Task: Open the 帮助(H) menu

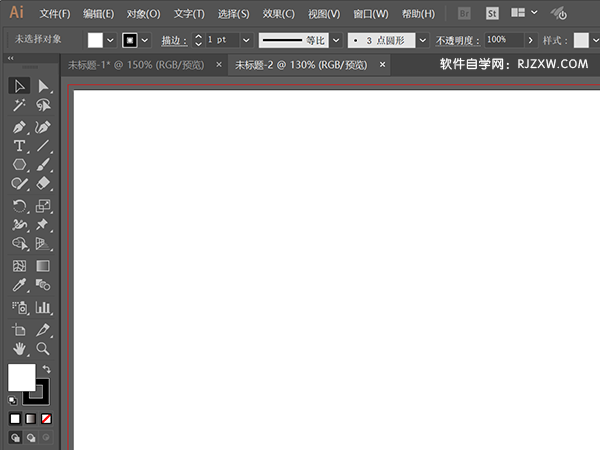Action: coord(418,14)
